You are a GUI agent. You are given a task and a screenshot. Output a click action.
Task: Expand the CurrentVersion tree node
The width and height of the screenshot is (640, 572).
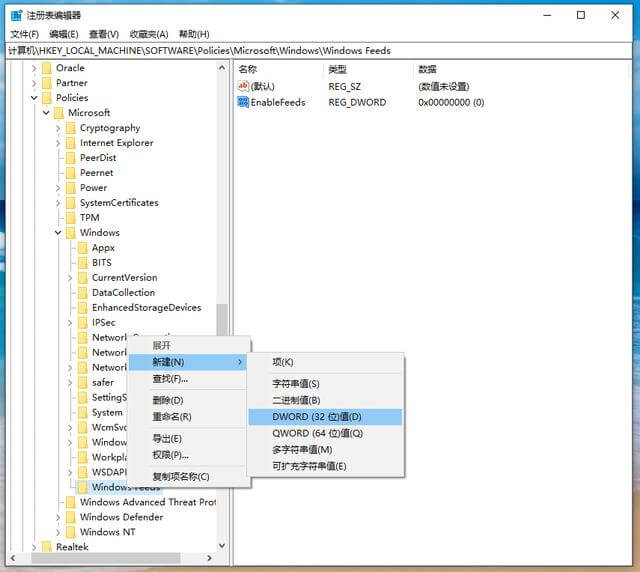click(70, 278)
